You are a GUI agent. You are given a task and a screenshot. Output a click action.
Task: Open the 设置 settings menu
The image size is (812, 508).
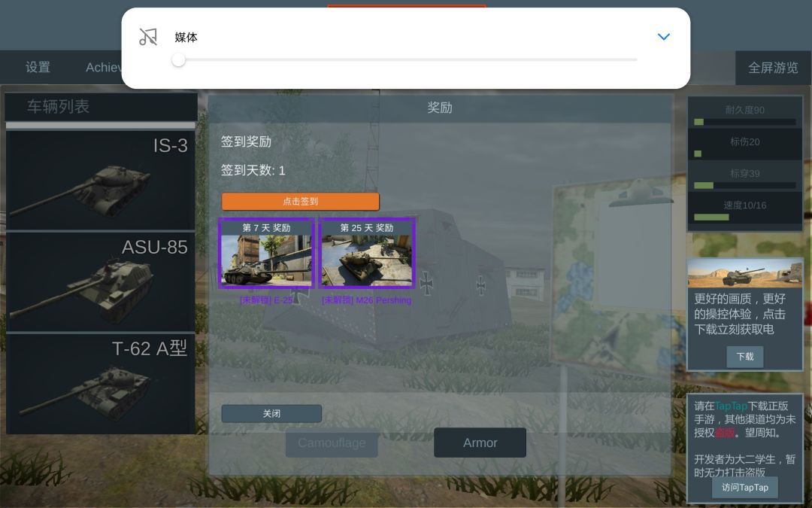point(38,68)
